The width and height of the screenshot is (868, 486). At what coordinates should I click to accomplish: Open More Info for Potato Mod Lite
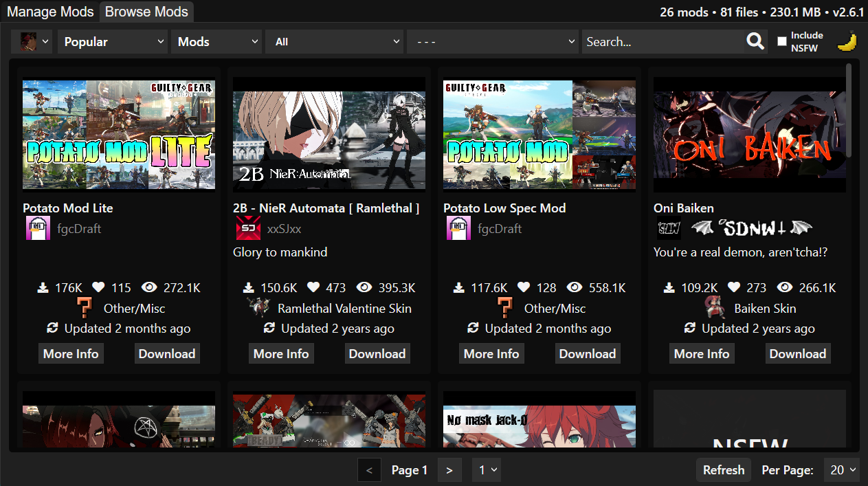[71, 354]
